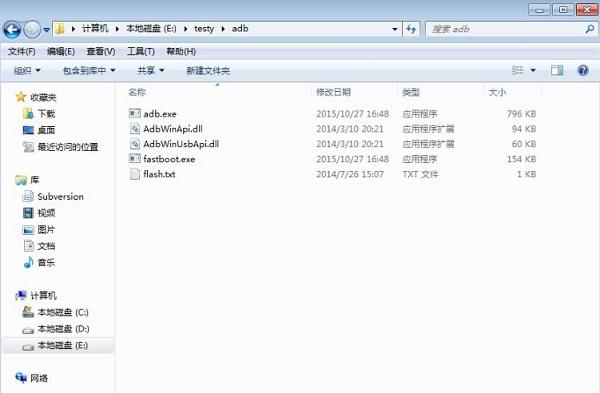Open help with the question mark icon
Screen dimensions: 600x393
[x=583, y=70]
